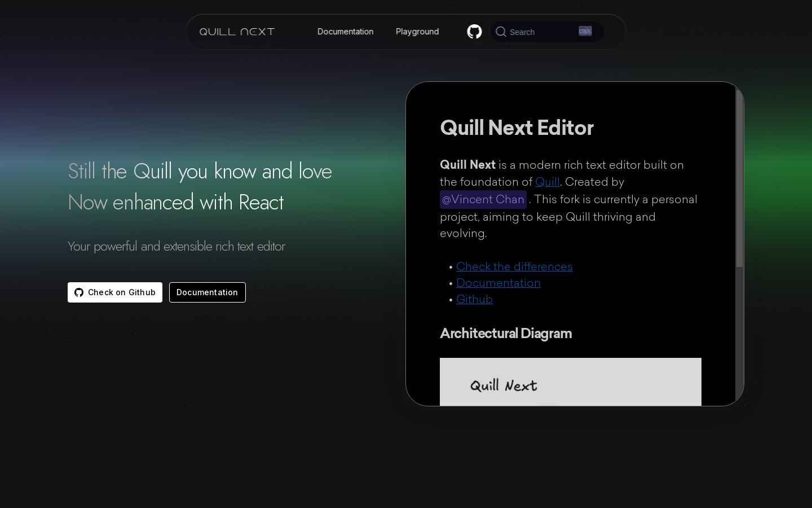Open the Playground nav item

[417, 32]
